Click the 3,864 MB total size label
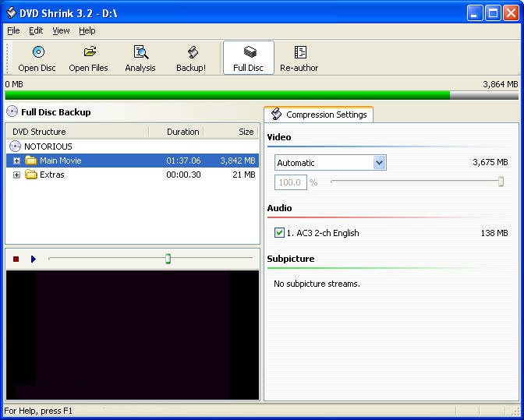Screen dimensions: 524x420 tap(501, 84)
